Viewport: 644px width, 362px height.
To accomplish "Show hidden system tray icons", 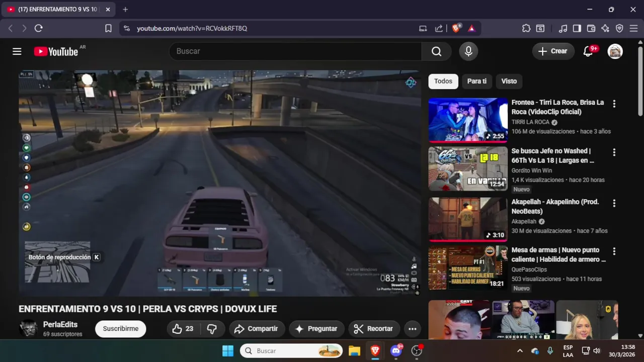I will [x=520, y=350].
